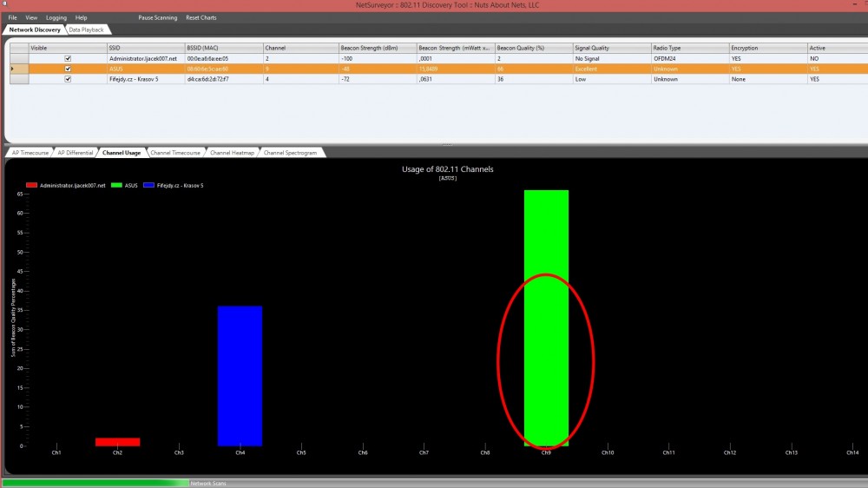Image resolution: width=868 pixels, height=488 pixels.
Task: Hide the Fifejdy.cz - Krasov 5 network
Action: [68, 79]
